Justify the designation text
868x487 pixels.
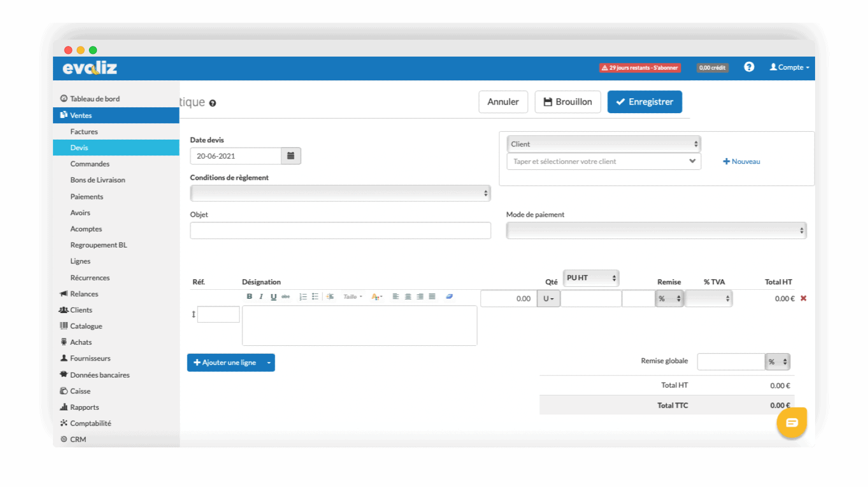click(x=432, y=297)
